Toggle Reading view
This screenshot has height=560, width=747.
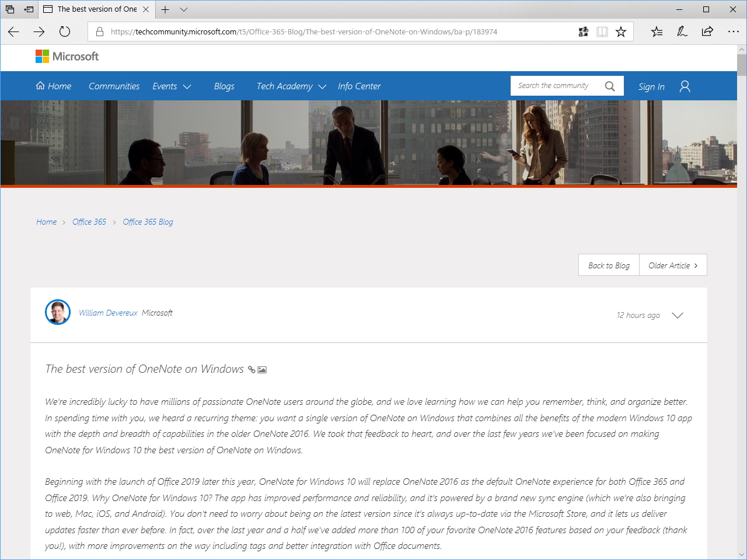[602, 32]
